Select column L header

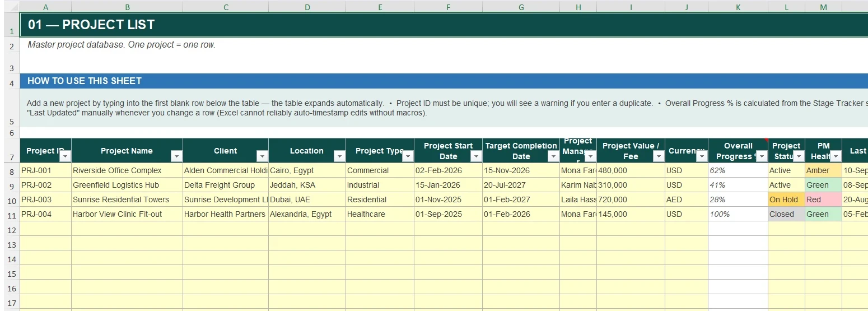[786, 7]
